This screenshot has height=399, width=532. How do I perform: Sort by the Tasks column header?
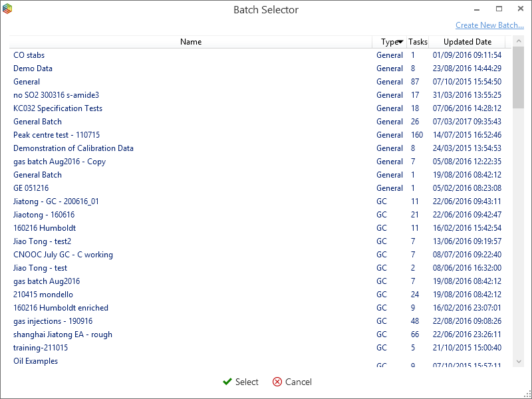418,42
